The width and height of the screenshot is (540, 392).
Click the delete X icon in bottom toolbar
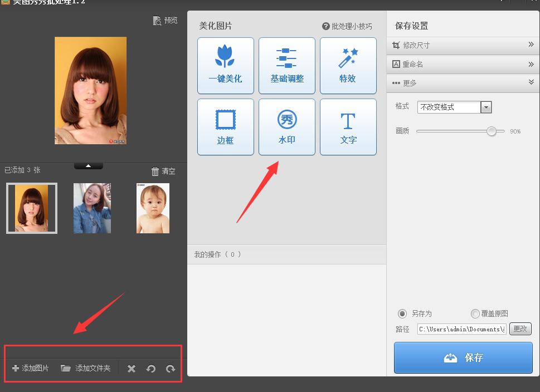(x=132, y=369)
